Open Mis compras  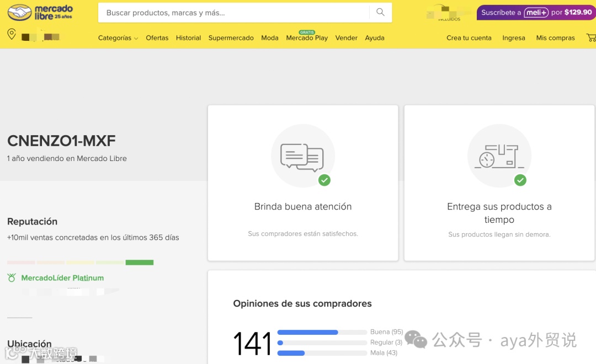point(555,38)
